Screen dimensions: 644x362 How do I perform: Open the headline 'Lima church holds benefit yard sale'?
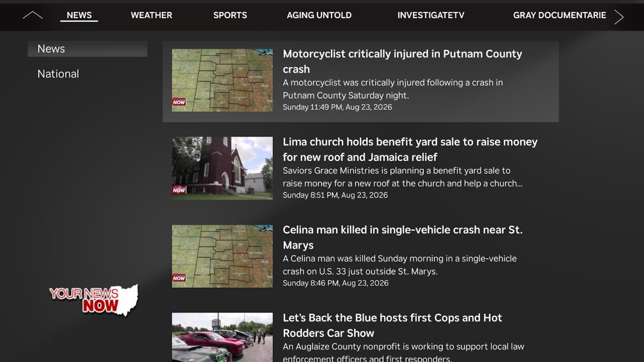tap(410, 149)
